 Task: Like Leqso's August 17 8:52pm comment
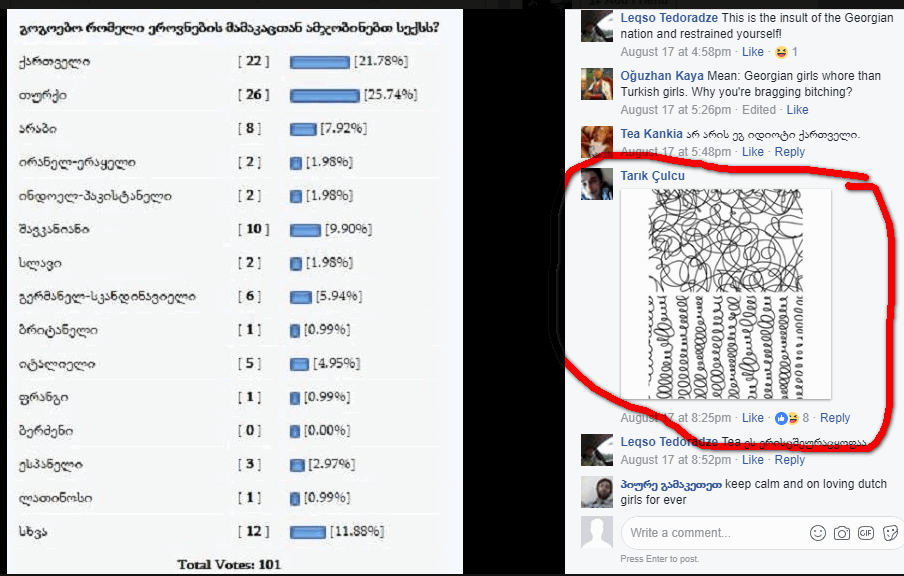[x=752, y=460]
